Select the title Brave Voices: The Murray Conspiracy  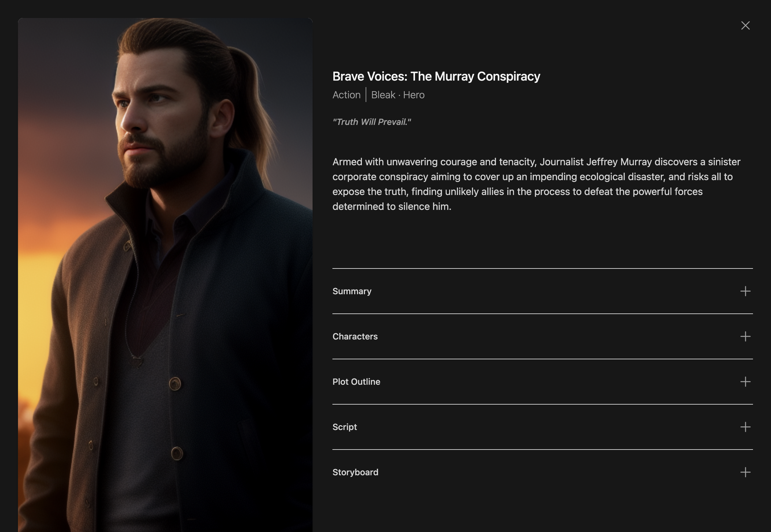tap(436, 76)
